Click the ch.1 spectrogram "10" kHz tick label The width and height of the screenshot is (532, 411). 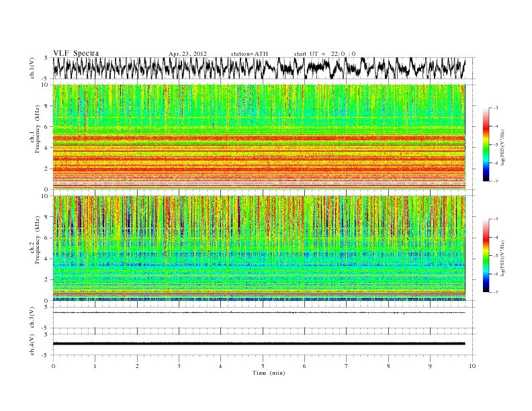click(x=45, y=85)
